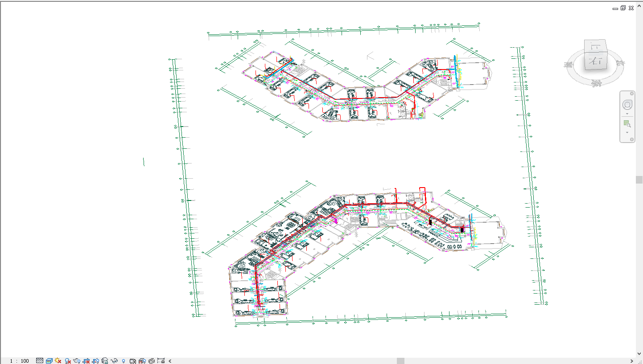Screen dimensions: 643x364
Task: Click the ViewCube compass letter on the left
Action: coord(568,65)
